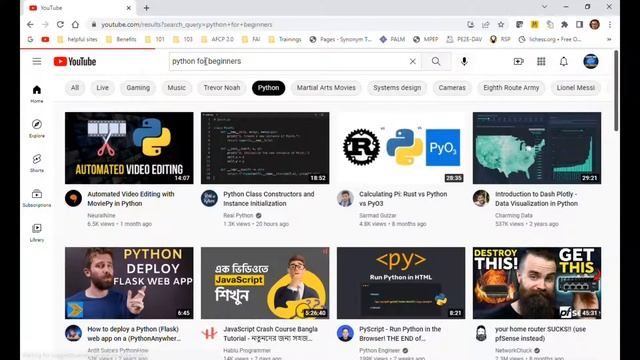Bookmark this page with the star icon

[501, 24]
